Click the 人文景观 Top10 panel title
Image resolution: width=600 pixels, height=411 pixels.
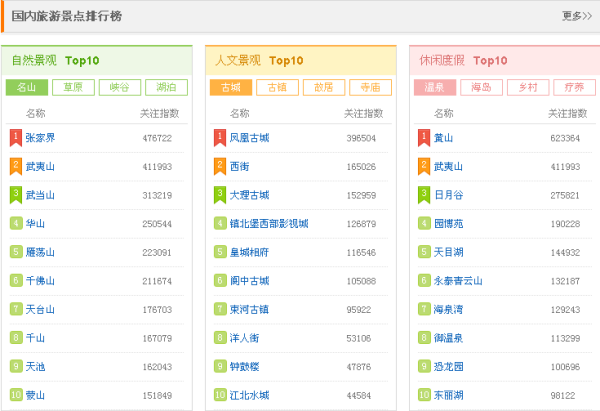[259, 60]
